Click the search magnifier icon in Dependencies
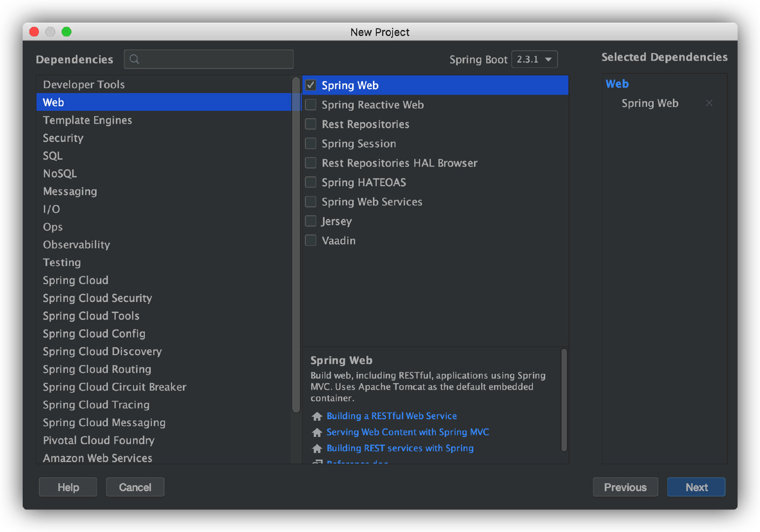Image resolution: width=760 pixels, height=532 pixels. (134, 59)
